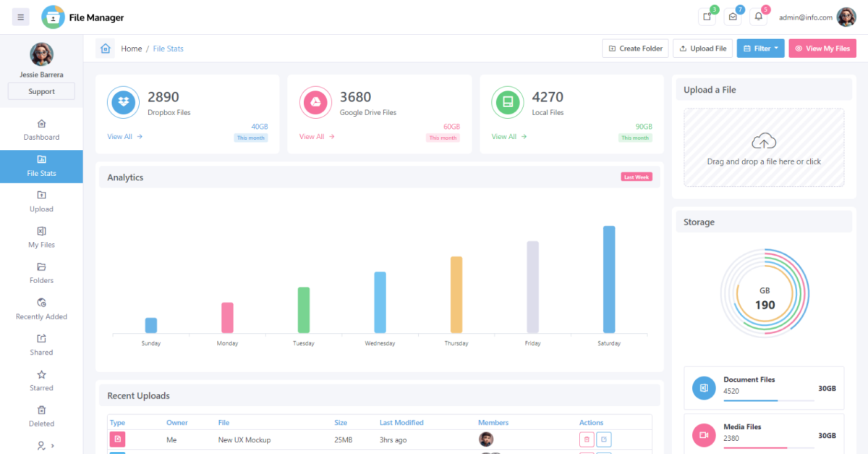Select Starred in the sidebar

point(41,380)
